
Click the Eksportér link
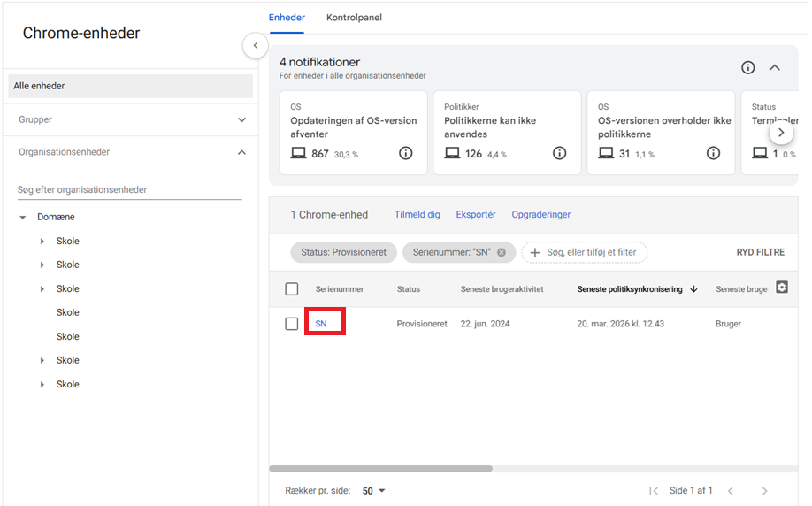476,215
